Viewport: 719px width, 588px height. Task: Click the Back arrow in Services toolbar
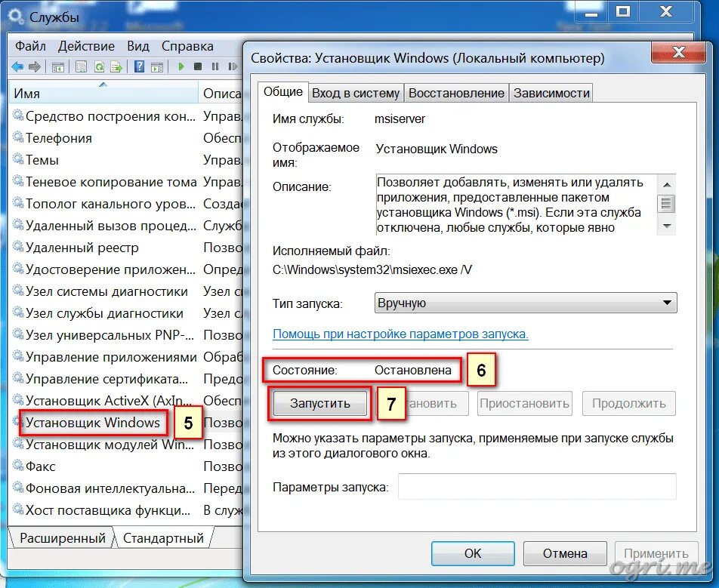[x=18, y=67]
